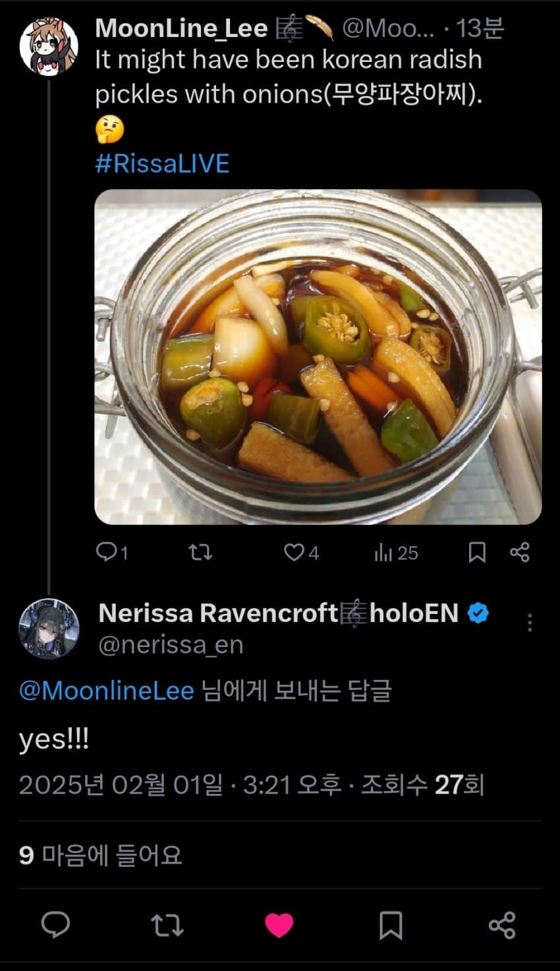Bookmark Nerissa Ravencroft's reply tweet

tap(391, 925)
